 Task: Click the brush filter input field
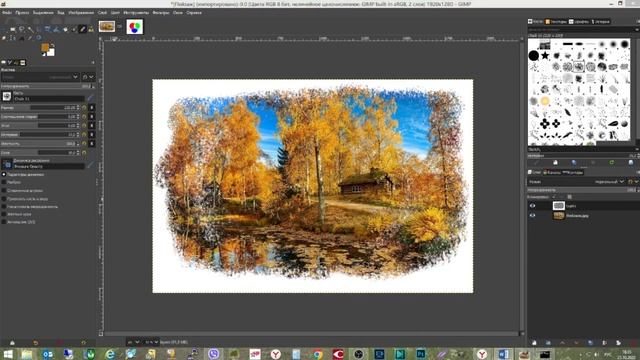[x=581, y=30]
